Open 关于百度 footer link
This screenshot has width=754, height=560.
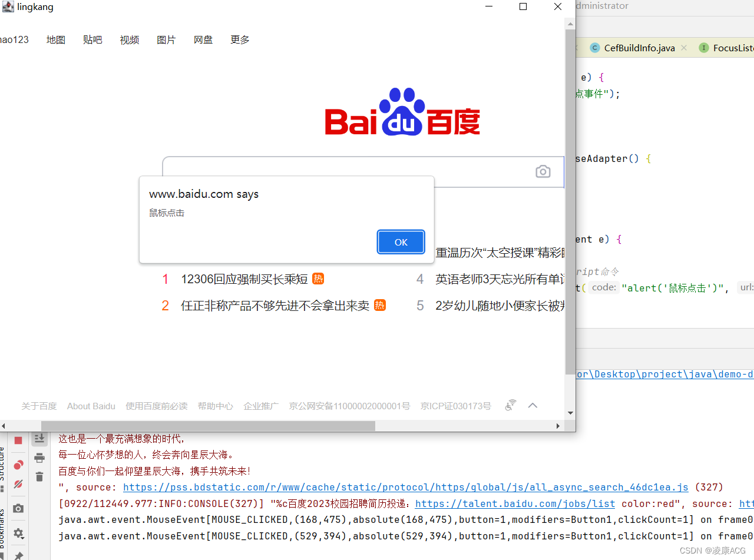pyautogui.click(x=39, y=406)
